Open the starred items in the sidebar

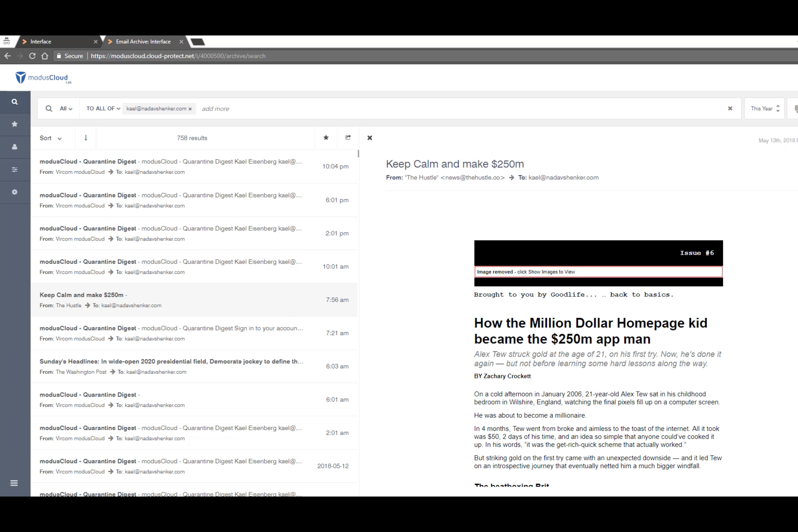[14, 124]
